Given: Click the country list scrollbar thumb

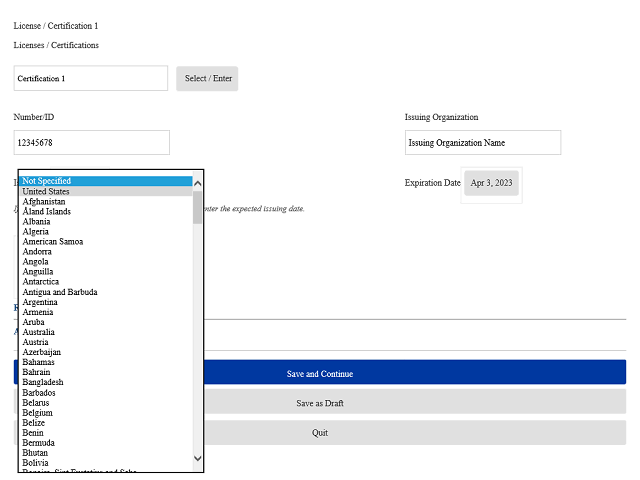Looking at the screenshot, I should point(198,207).
